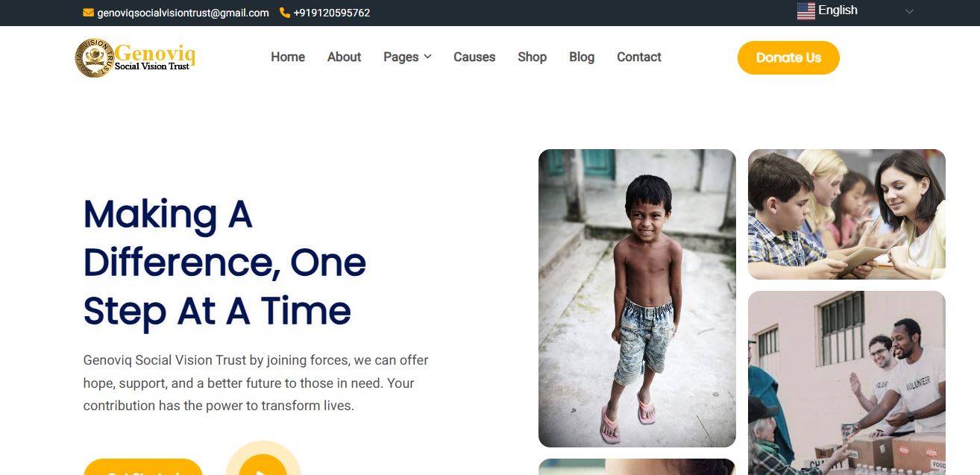Play the video with the orange play button
The height and width of the screenshot is (475, 980).
(263, 466)
